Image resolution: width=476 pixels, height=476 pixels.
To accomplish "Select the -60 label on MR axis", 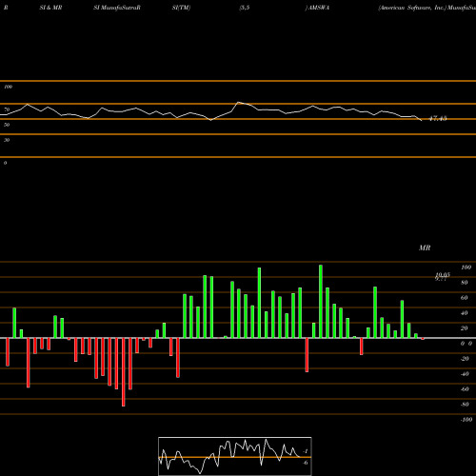I will coord(465,389).
